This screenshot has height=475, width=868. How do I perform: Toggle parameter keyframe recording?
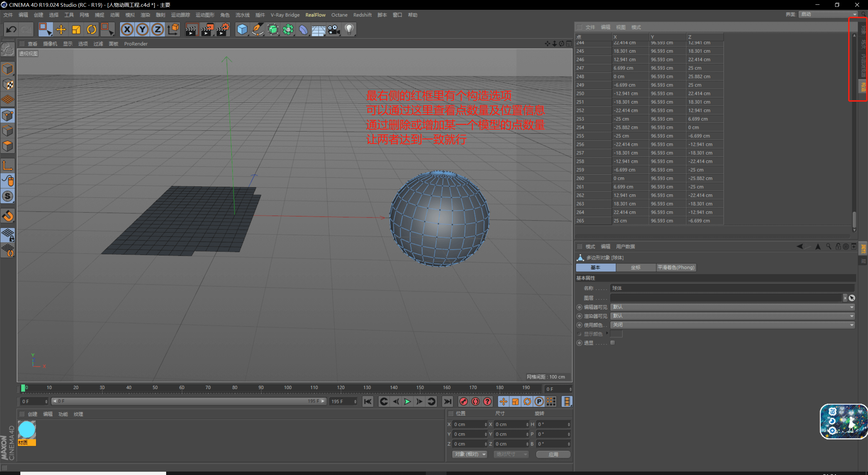click(x=539, y=402)
